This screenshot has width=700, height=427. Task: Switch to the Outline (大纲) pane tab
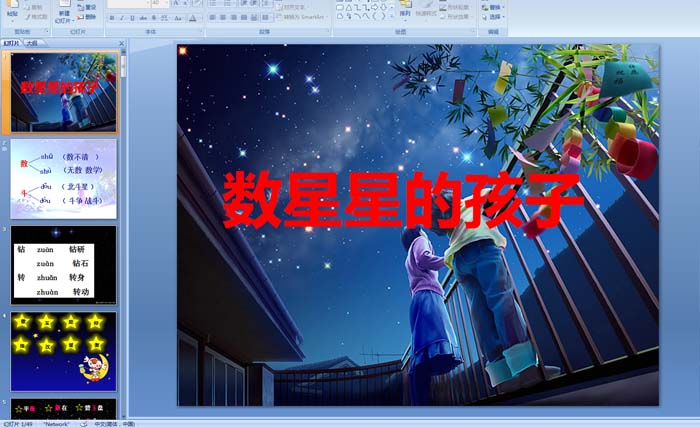pos(31,43)
